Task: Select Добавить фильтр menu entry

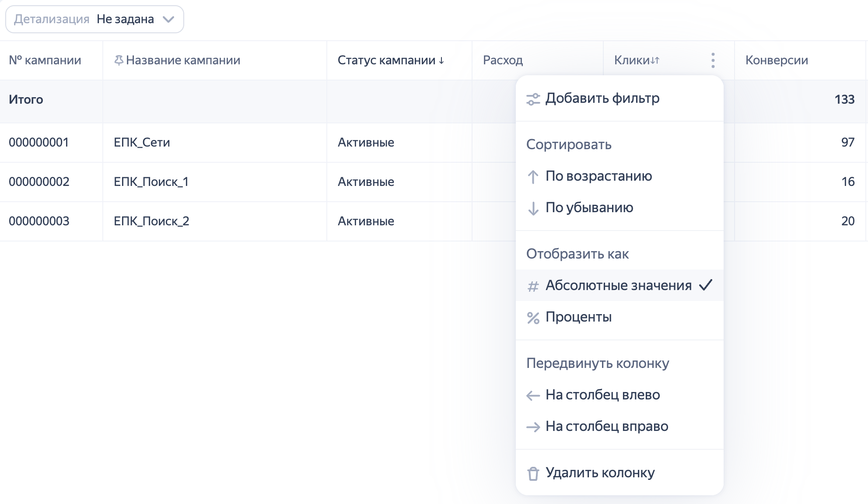Action: point(619,98)
